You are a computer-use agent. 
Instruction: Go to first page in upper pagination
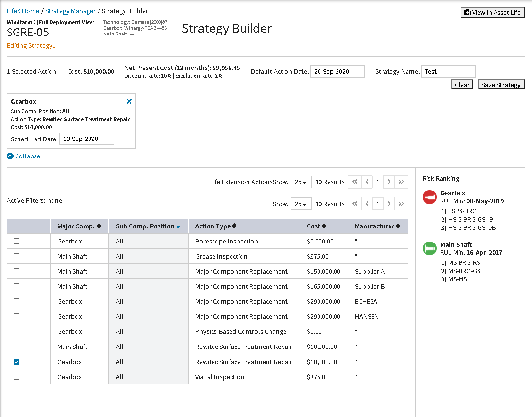tap(355, 182)
